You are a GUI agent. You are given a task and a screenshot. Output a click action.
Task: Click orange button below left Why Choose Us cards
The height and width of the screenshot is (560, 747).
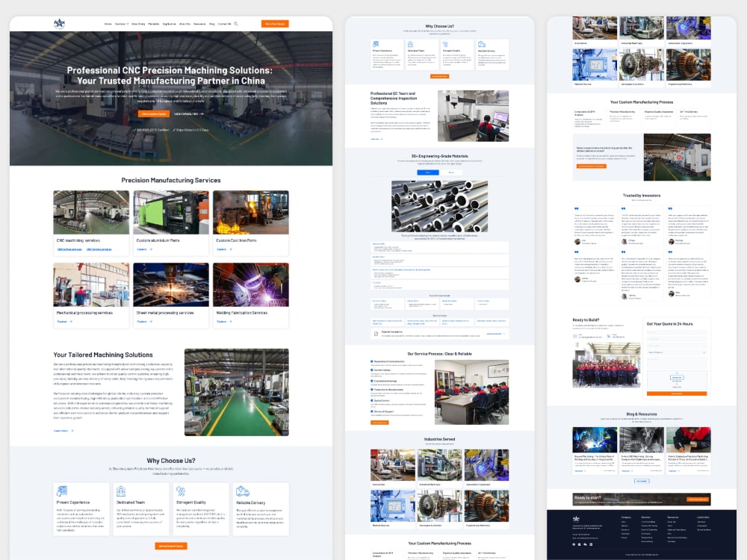171,546
